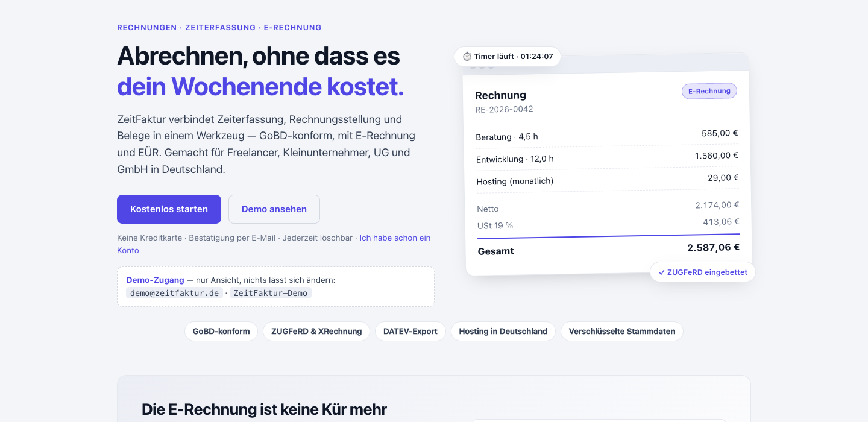Click the Rechnung heading on invoice card
868x422 pixels.
(x=500, y=95)
